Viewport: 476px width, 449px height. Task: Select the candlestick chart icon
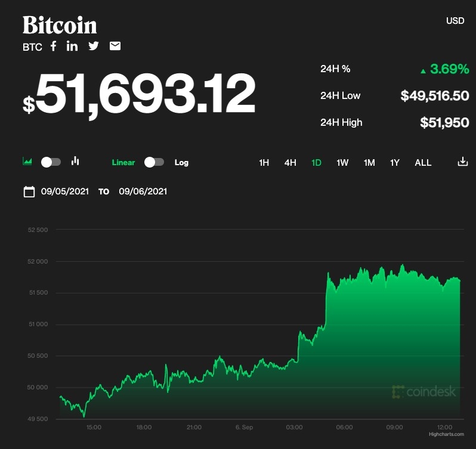(75, 161)
